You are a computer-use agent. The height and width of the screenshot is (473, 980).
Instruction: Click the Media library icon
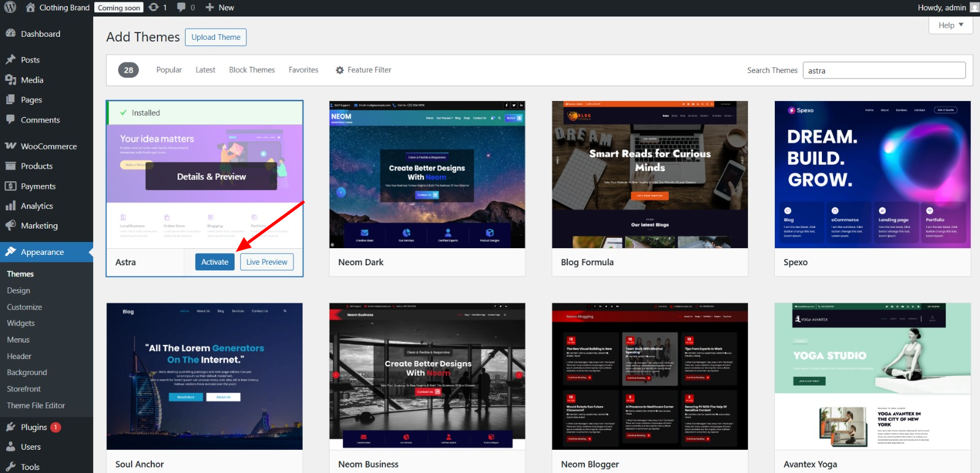[10, 80]
